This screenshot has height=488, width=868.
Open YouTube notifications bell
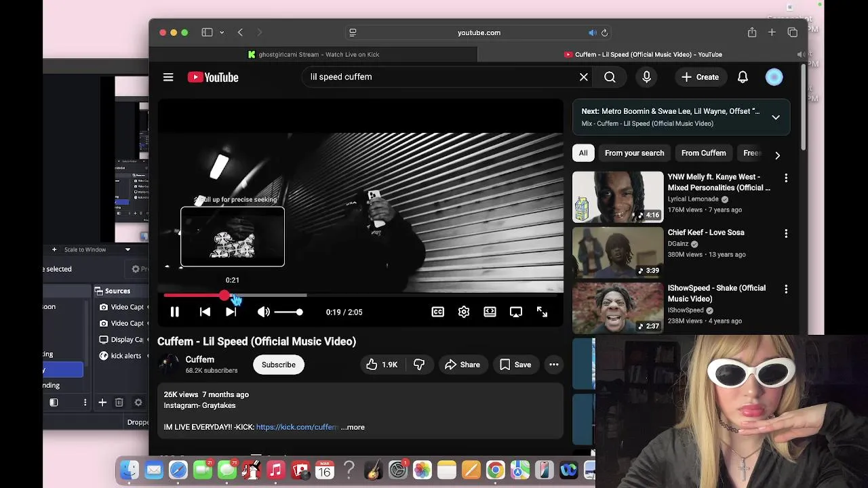tap(743, 77)
